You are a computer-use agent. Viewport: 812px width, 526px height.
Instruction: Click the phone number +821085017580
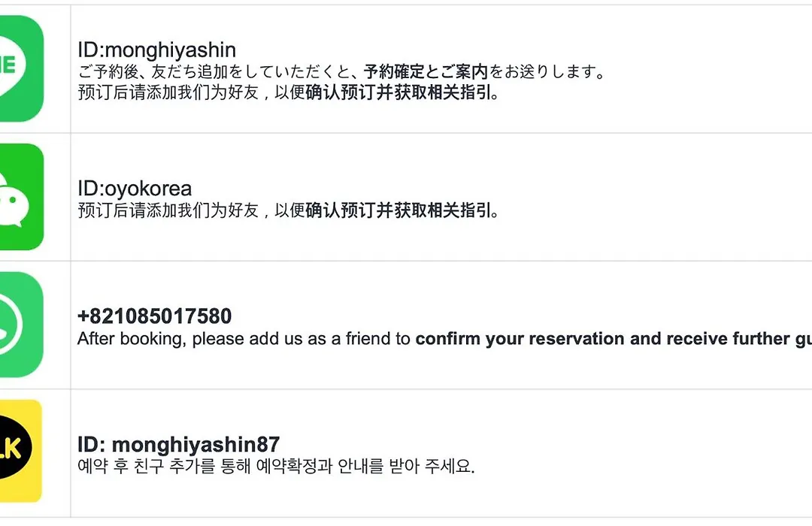[x=154, y=316]
